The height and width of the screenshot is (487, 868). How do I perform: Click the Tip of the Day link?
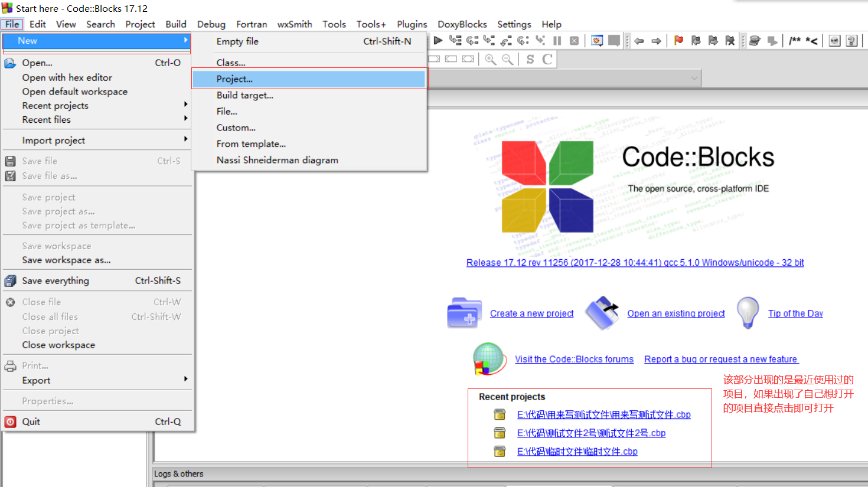coord(795,313)
